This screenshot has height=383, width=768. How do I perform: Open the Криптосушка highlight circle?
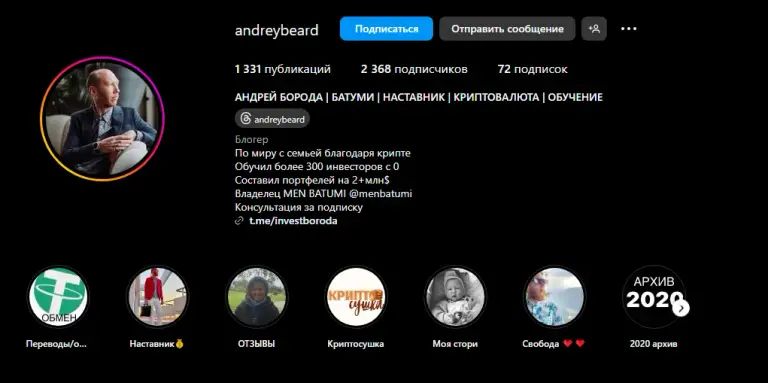tap(356, 297)
